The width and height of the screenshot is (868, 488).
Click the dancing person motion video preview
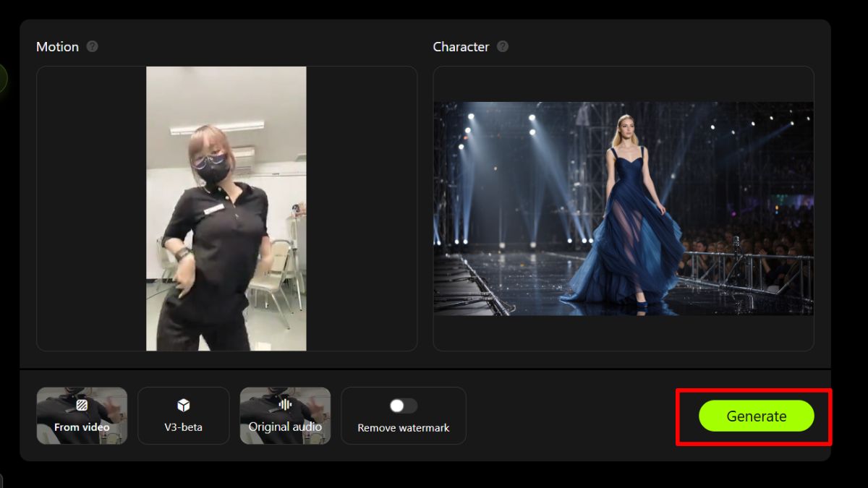click(226, 208)
